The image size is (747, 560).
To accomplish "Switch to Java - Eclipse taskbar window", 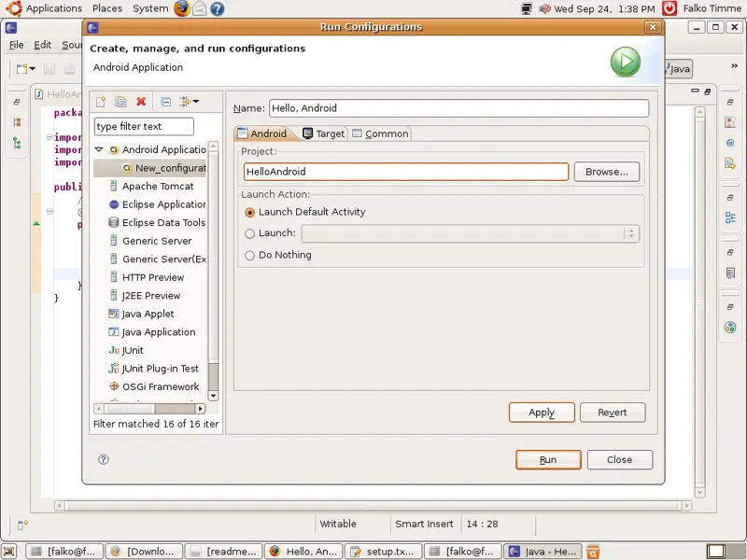I will point(543,552).
